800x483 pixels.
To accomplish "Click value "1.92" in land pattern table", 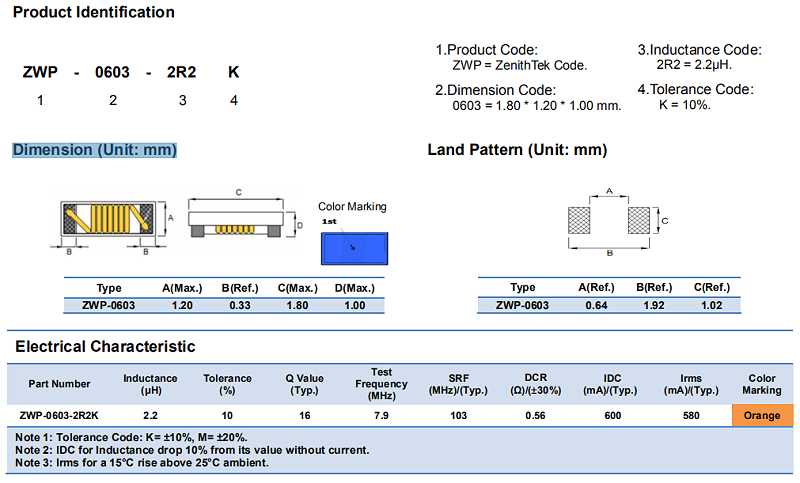I will coord(654,306).
